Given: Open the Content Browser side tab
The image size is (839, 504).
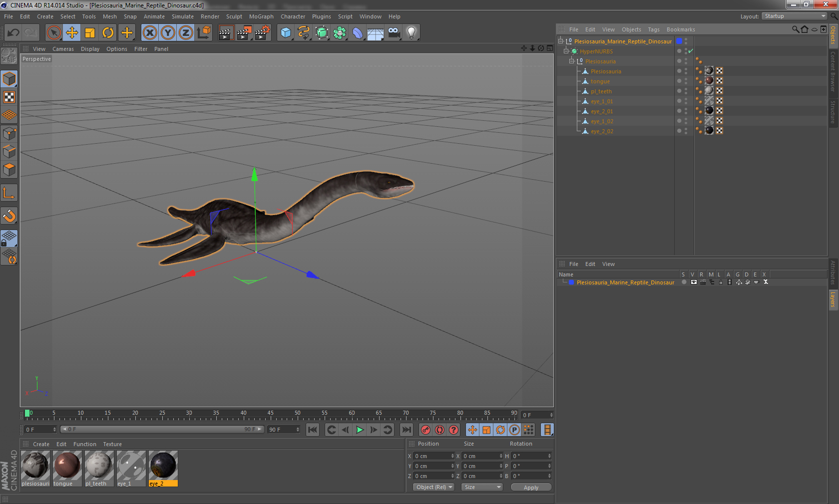Looking at the screenshot, I should 833,71.
